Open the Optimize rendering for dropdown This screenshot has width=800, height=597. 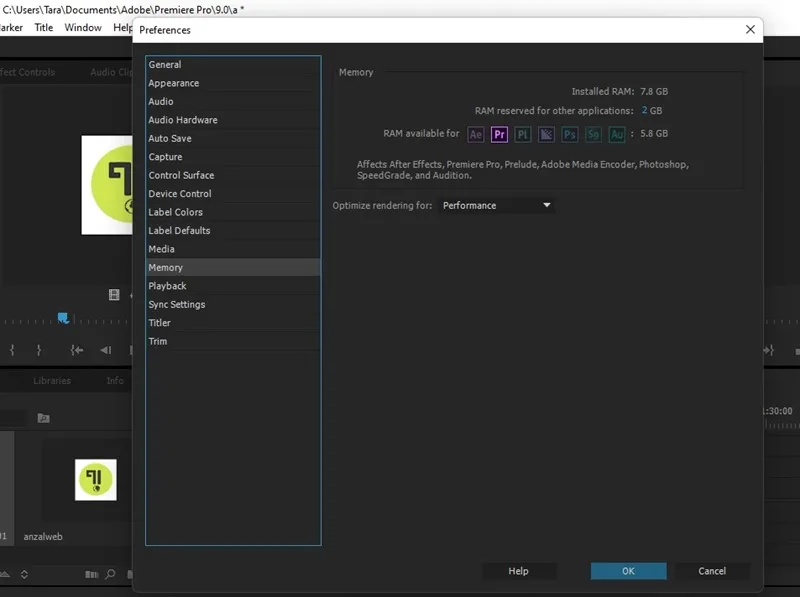pyautogui.click(x=497, y=206)
